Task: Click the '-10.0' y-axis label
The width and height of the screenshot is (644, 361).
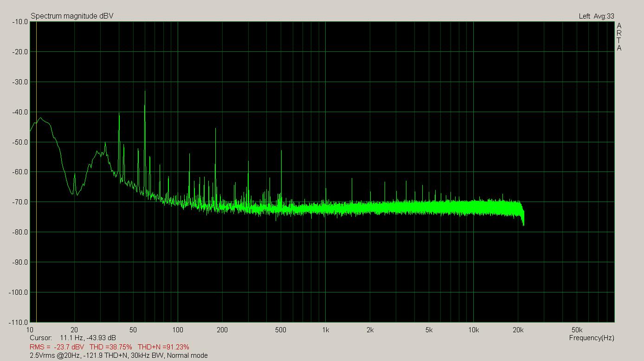Action: click(19, 21)
